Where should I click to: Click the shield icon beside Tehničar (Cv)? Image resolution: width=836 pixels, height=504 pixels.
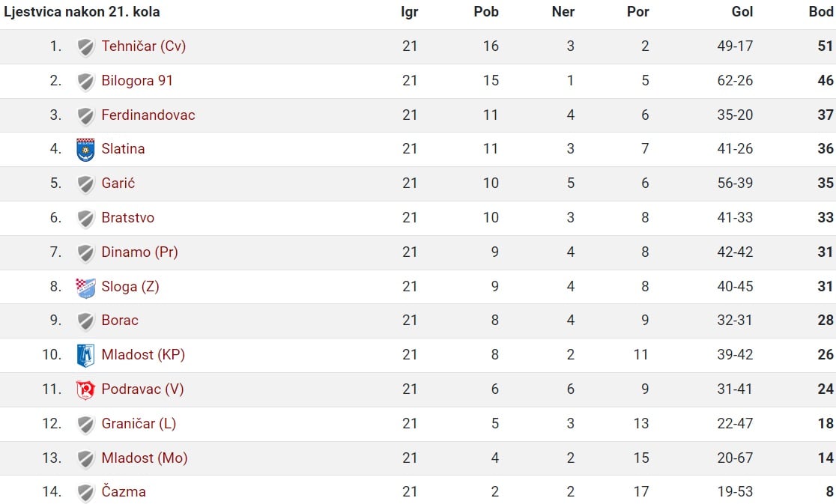click(85, 47)
